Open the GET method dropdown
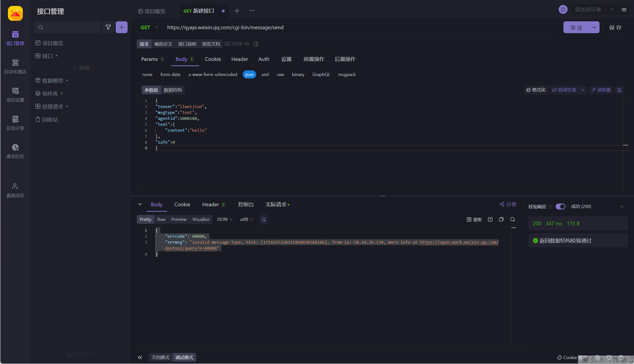 [150, 27]
